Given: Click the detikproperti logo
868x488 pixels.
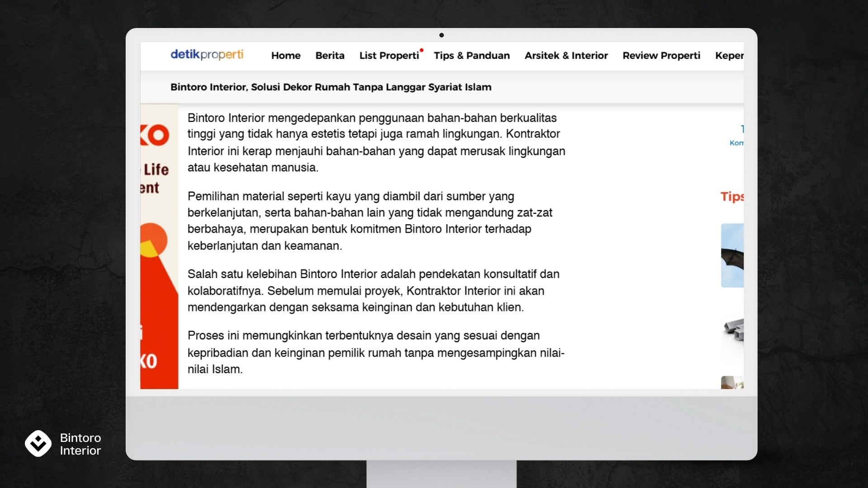Looking at the screenshot, I should coord(207,55).
